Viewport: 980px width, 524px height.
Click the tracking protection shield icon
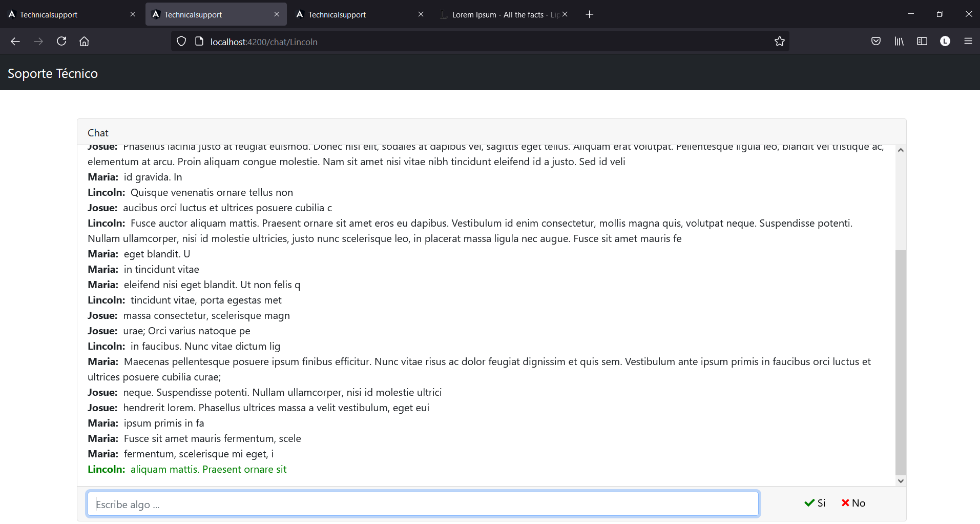click(x=181, y=42)
